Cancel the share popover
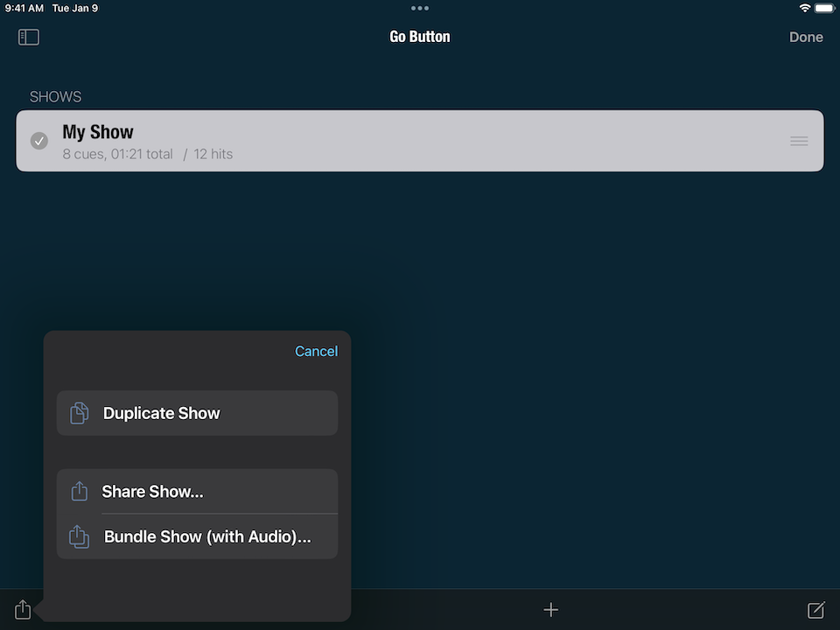 pos(316,351)
